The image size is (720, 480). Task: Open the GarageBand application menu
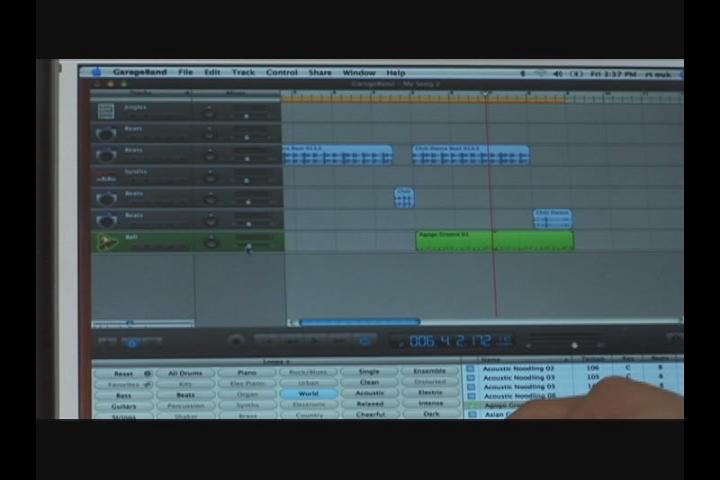(140, 72)
